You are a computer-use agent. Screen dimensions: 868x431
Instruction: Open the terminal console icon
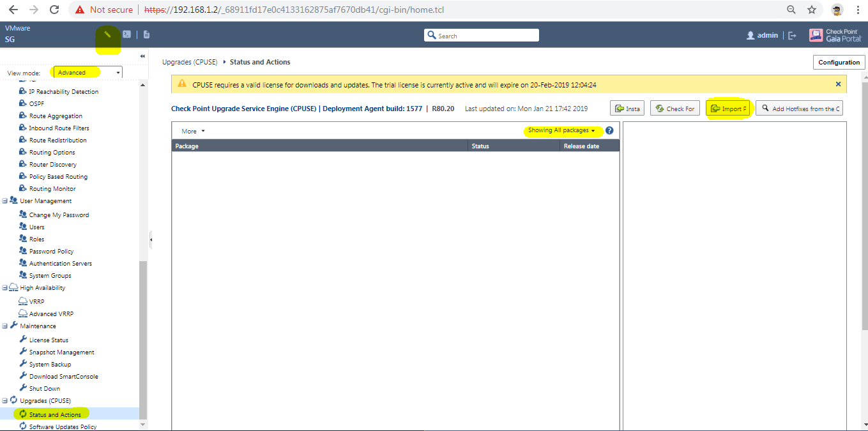point(127,34)
